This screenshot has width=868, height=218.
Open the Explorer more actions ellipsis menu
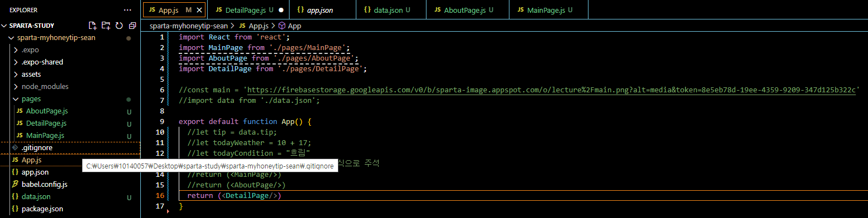128,10
